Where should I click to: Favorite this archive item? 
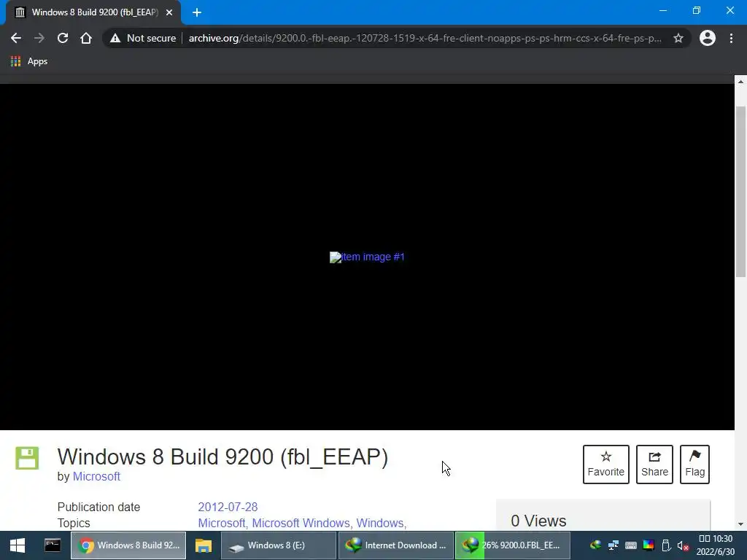(606, 464)
